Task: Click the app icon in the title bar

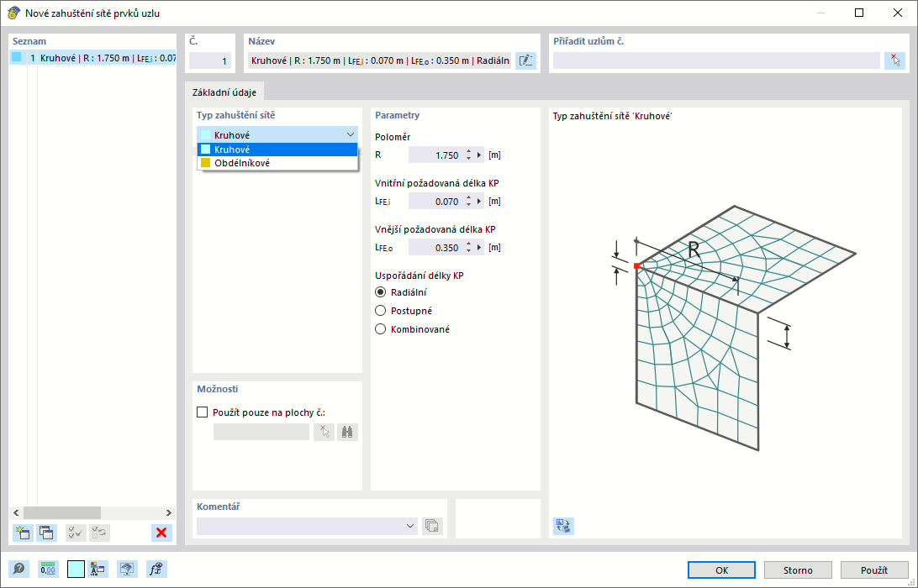Action: tap(13, 13)
